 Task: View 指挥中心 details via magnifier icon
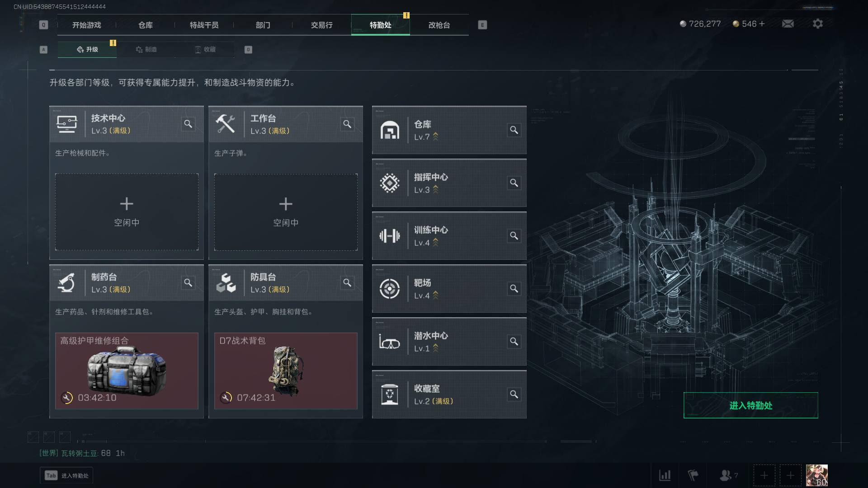(x=514, y=183)
